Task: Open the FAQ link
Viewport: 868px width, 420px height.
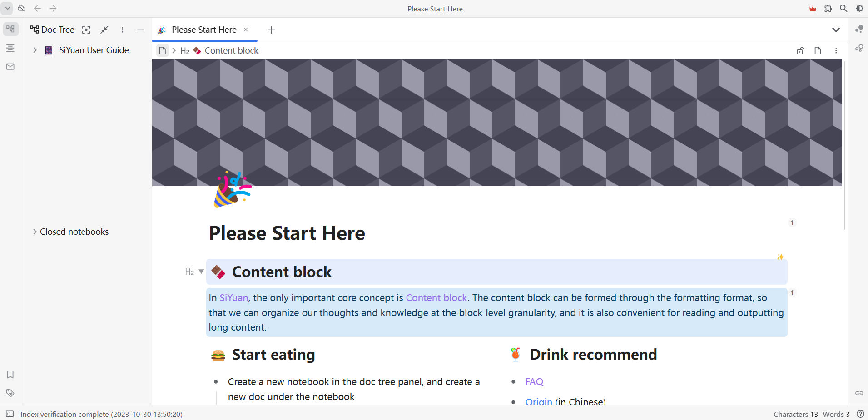Action: [534, 382]
